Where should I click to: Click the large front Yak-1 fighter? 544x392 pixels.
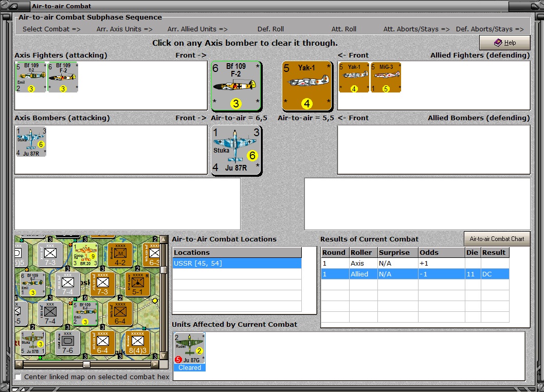coord(307,86)
